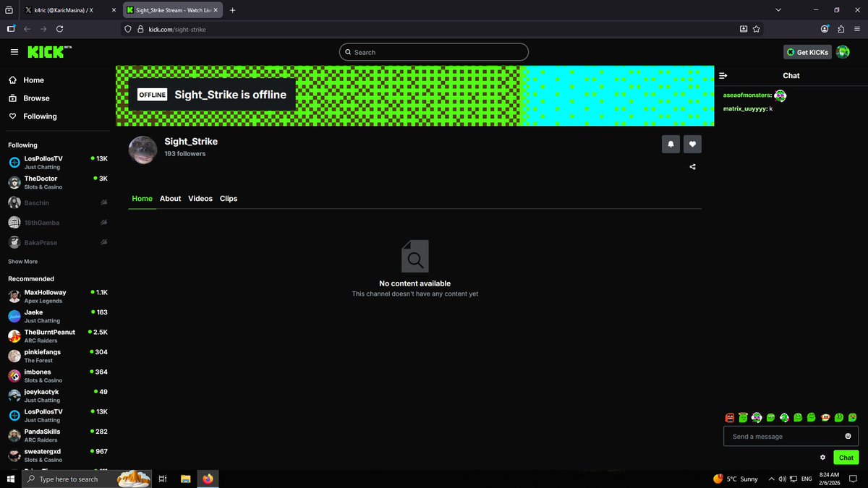The height and width of the screenshot is (488, 868).
Task: Select the channel Home tab
Action: tap(142, 199)
